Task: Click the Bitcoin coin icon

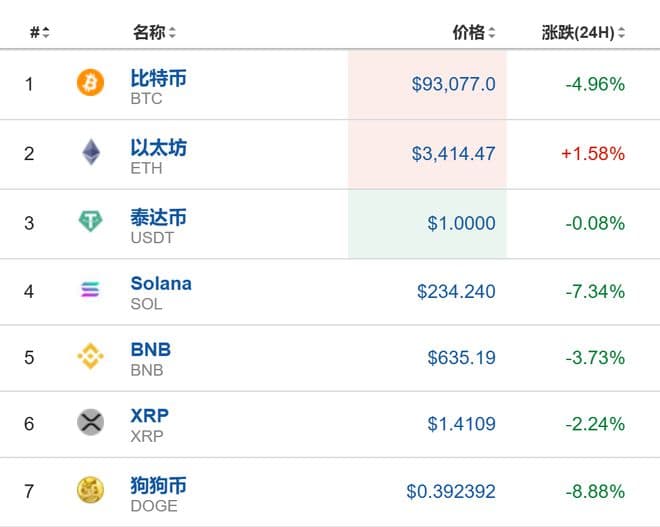Action: (x=90, y=84)
